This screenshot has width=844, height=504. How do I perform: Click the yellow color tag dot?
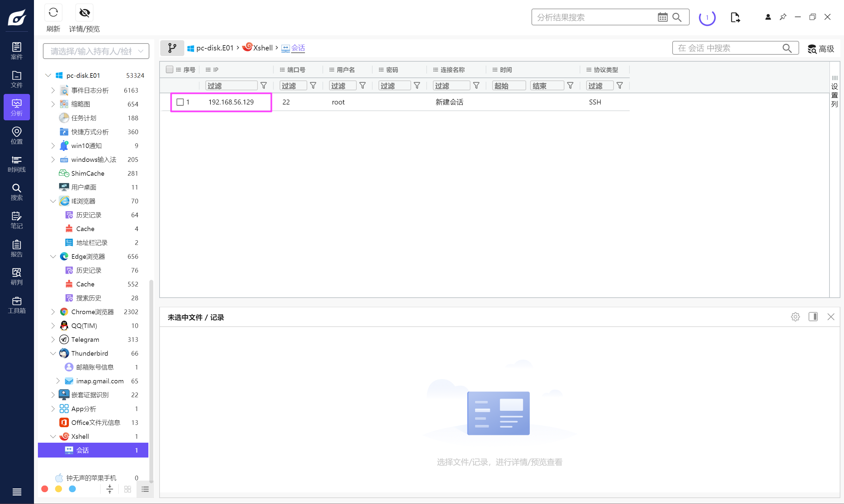click(x=58, y=489)
